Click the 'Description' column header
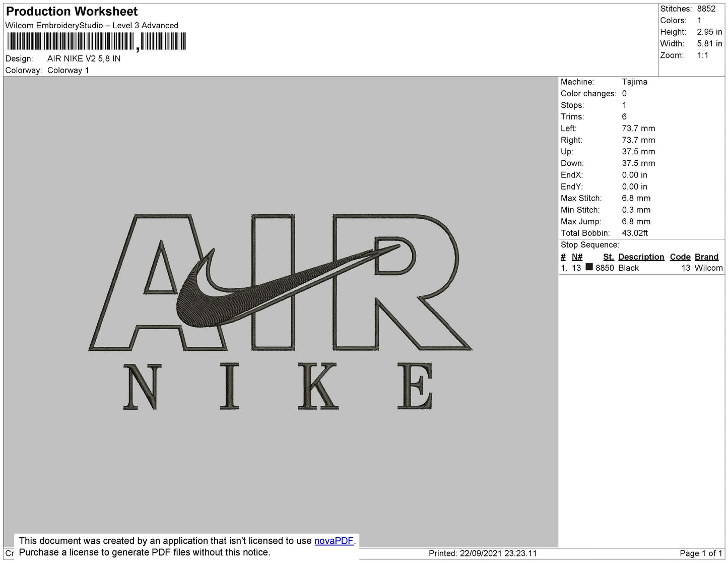Image resolution: width=728 pixels, height=563 pixels. tap(641, 257)
